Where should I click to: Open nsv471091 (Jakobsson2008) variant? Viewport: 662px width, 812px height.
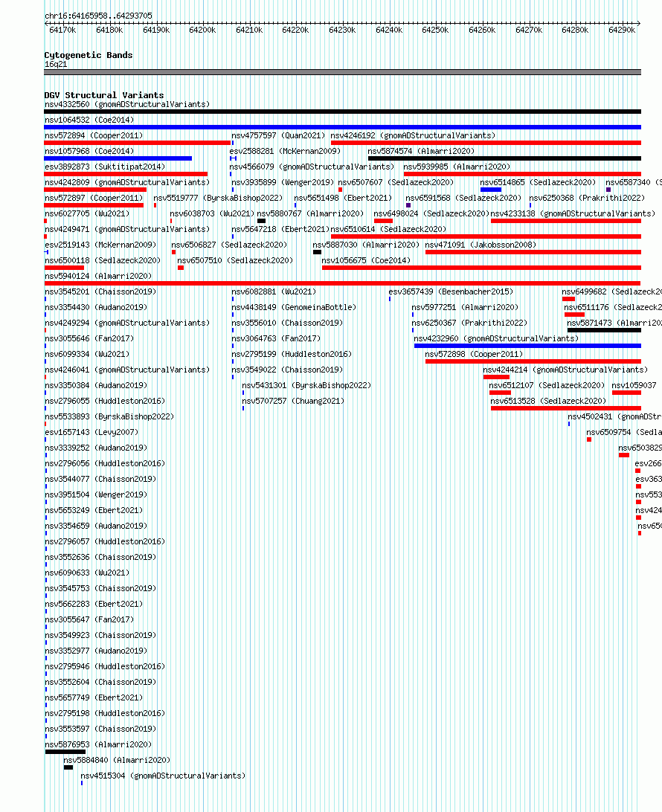tap(481, 244)
